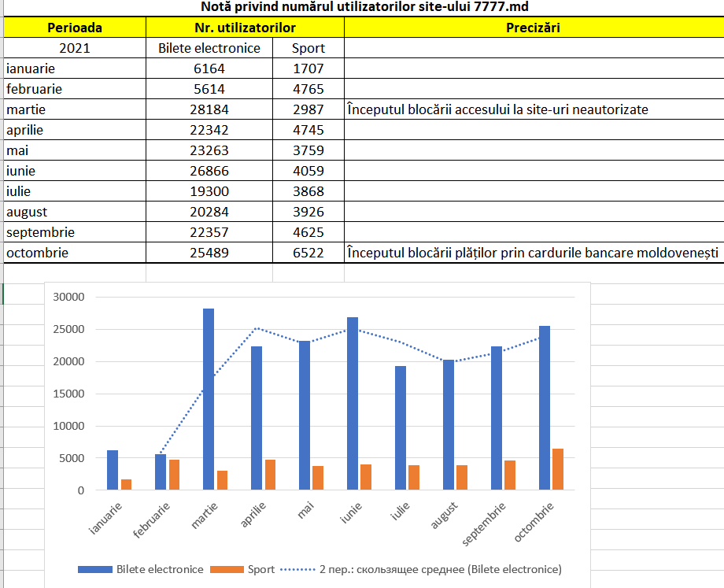Click the blue "Bilete electronice" legend swatch
The image size is (724, 588).
point(94,569)
